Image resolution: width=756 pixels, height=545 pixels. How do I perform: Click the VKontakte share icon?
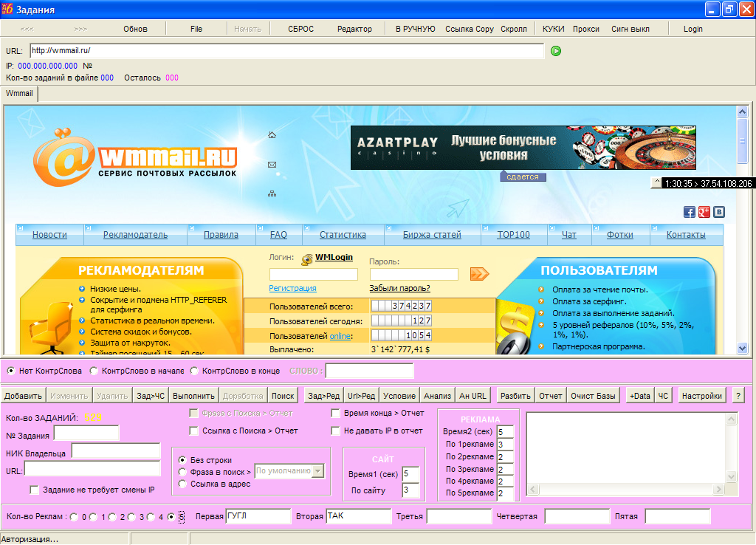(719, 212)
